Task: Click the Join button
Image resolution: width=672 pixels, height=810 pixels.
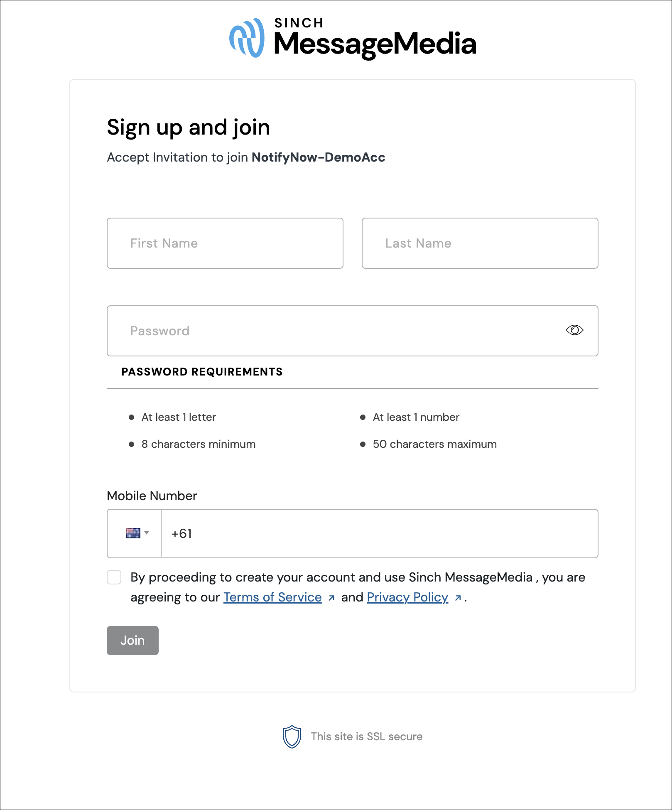Action: coord(132,641)
